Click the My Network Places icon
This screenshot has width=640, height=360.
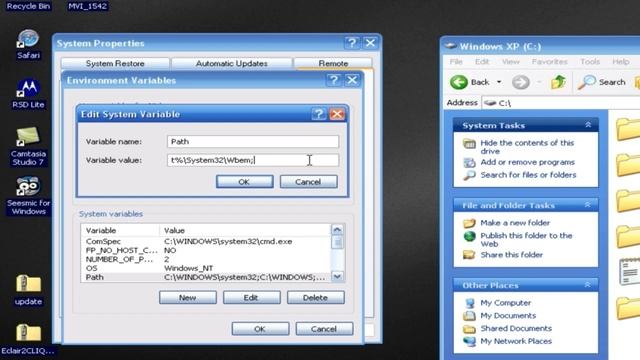[x=469, y=341]
